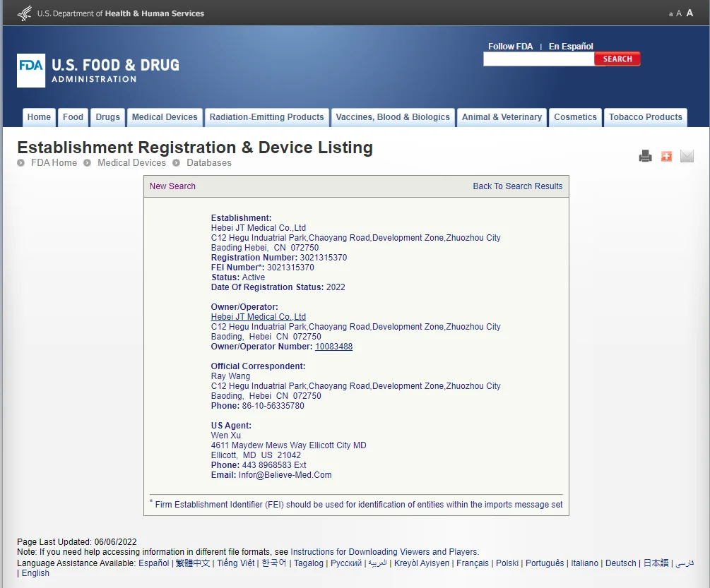Open the Medical Devices tab

(165, 117)
